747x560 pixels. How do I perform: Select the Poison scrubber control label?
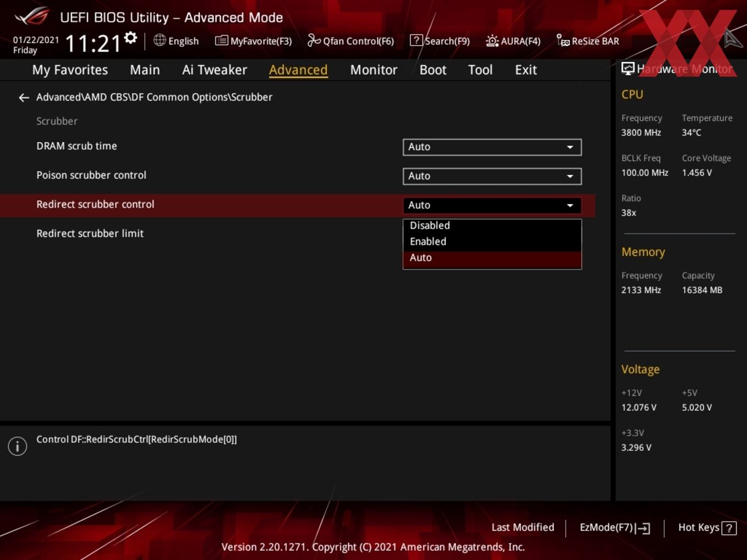(x=91, y=175)
